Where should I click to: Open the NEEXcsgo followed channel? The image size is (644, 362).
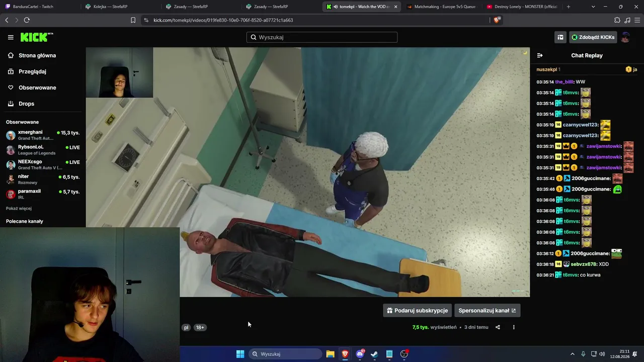(43, 164)
